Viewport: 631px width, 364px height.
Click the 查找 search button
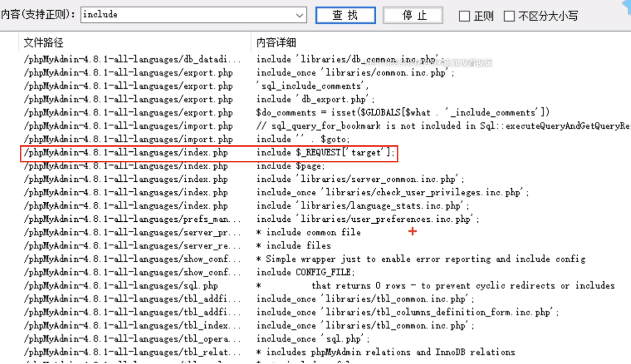click(x=345, y=15)
